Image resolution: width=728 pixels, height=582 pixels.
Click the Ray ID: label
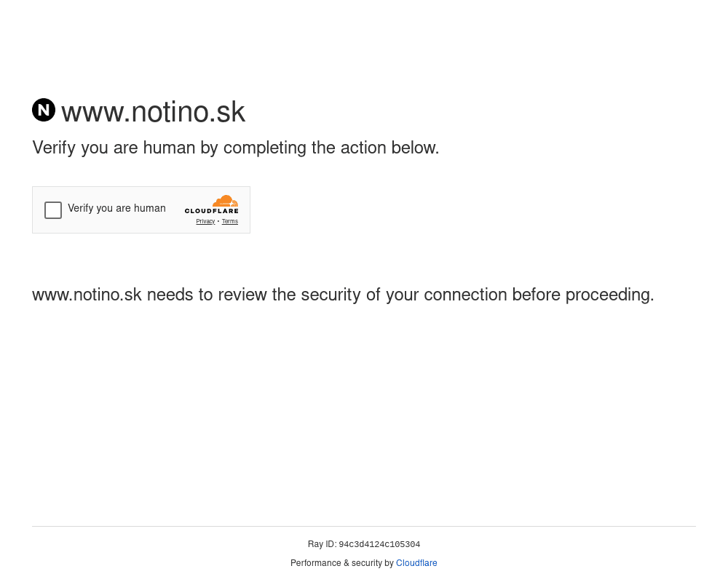click(x=322, y=544)
